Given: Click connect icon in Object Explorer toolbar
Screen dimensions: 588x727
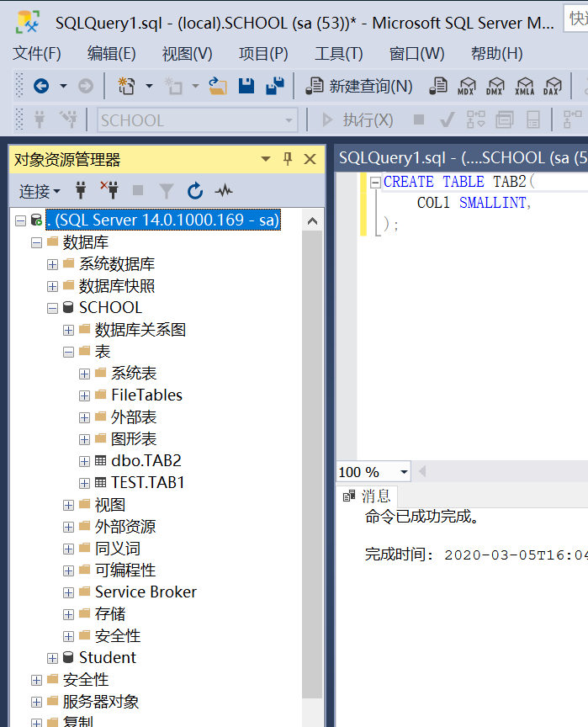Looking at the screenshot, I should click(81, 190).
